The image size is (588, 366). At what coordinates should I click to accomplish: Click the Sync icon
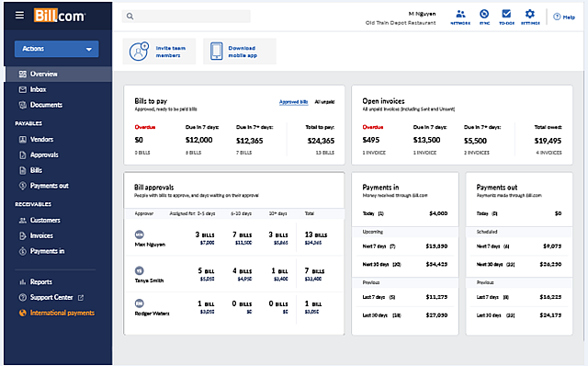point(484,15)
